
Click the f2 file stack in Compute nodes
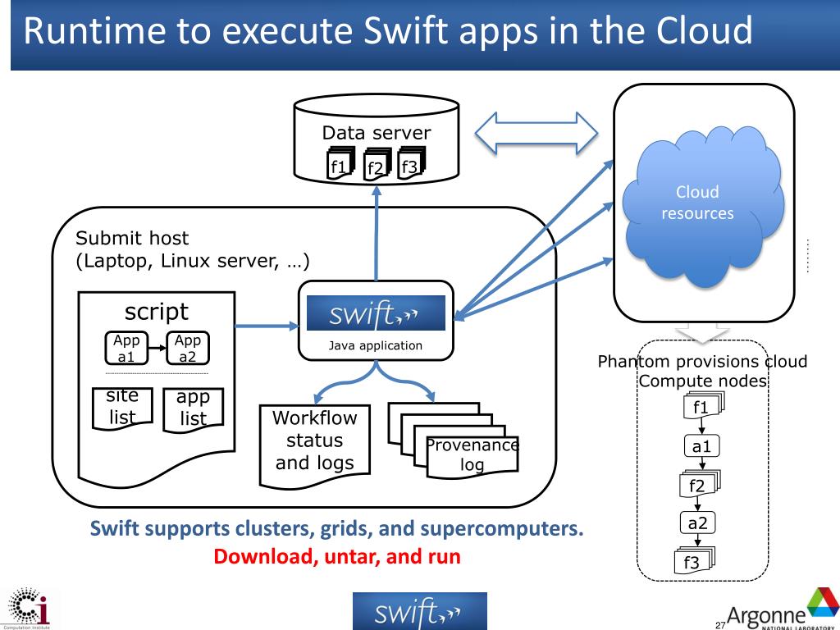click(700, 484)
